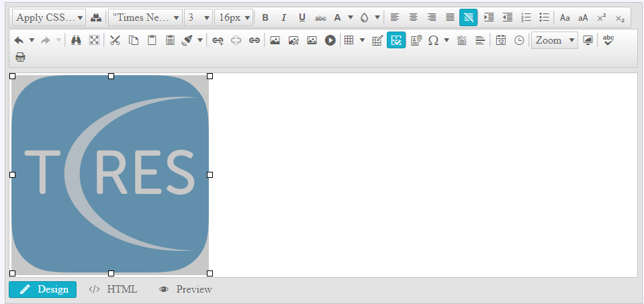Screen dimensions: 644x304
Task: Insert a bullet list
Action: 544,17
